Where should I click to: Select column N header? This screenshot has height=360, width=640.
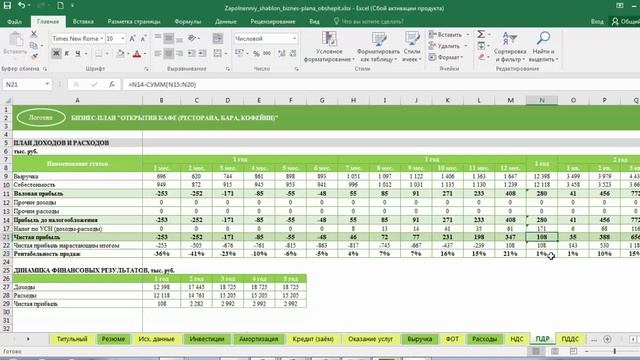[x=542, y=100]
